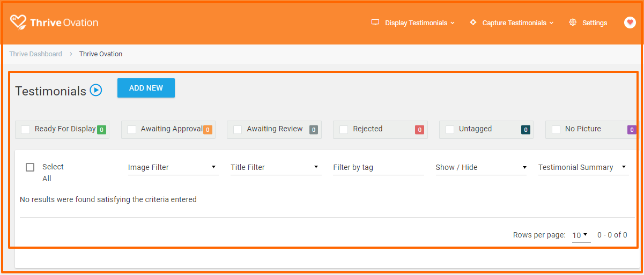Click the No results were found message
The image size is (644, 275).
click(108, 199)
